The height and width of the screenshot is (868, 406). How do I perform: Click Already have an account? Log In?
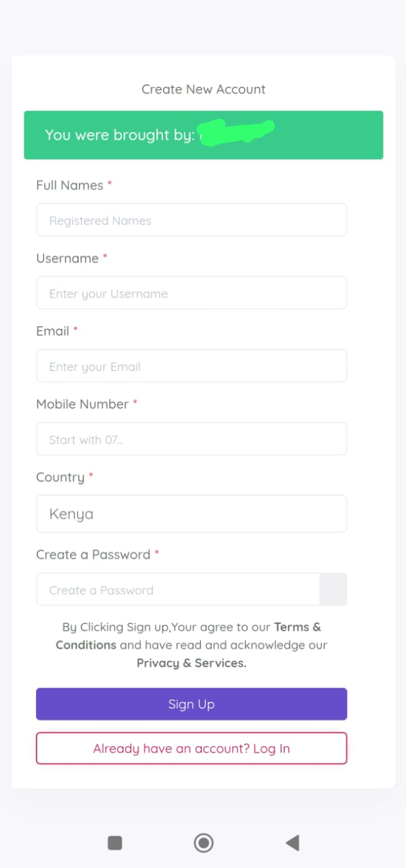click(191, 749)
